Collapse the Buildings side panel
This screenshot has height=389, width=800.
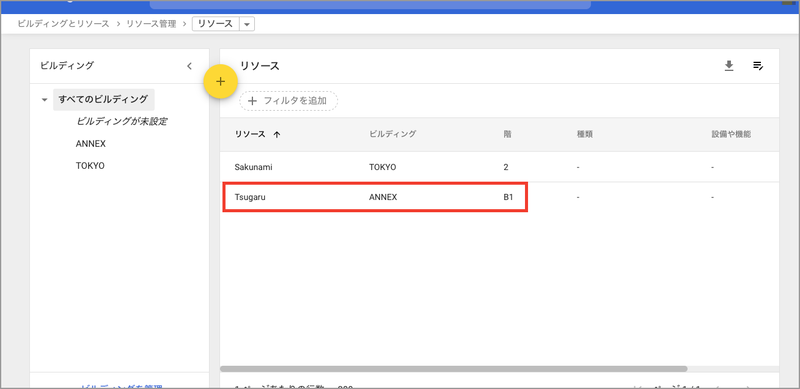click(189, 66)
